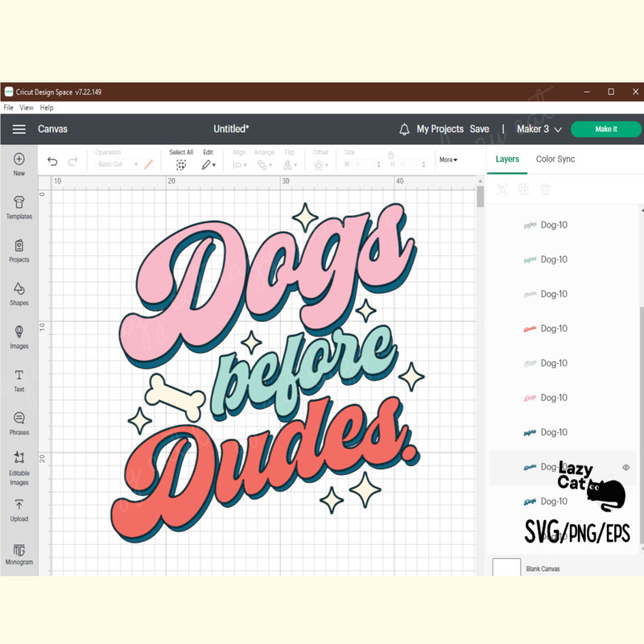Viewport: 644px width, 644px height.
Task: Open the Edit dropdown in toolbar
Action: 208,164
